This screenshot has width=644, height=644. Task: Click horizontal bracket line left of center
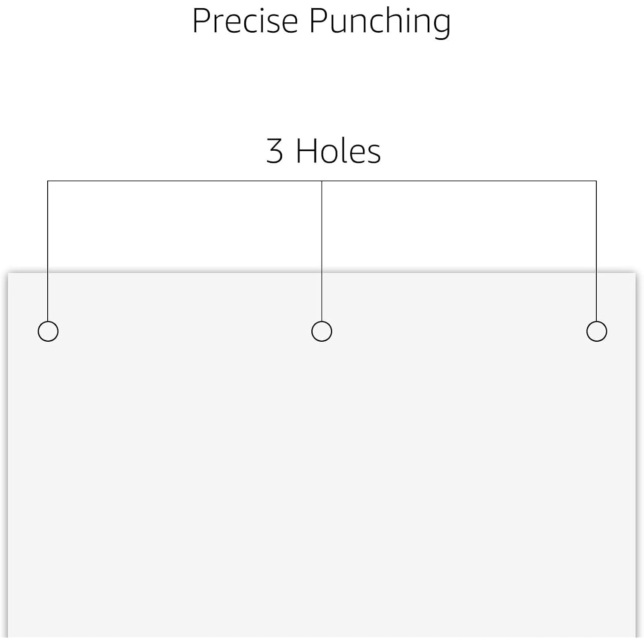coord(185,181)
